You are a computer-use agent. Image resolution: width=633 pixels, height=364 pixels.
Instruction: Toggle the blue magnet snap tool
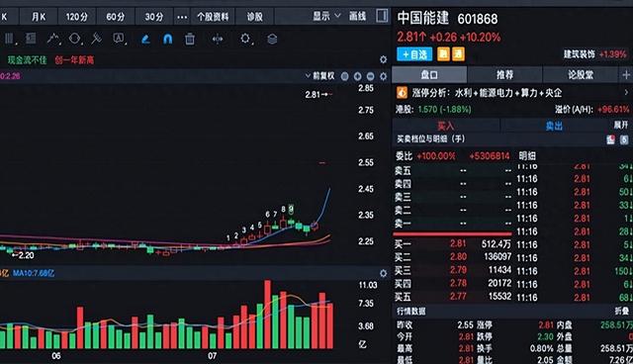tap(167, 40)
